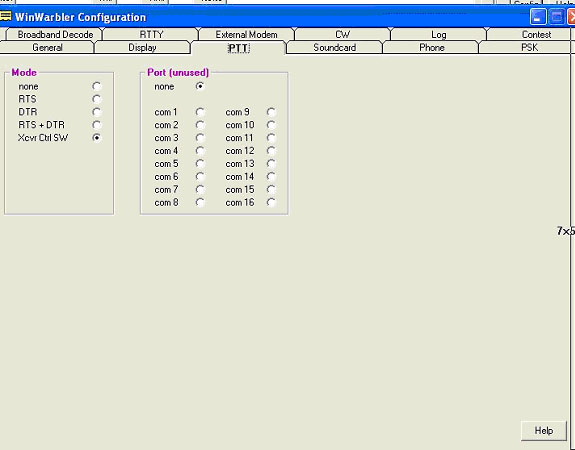Image resolution: width=575 pixels, height=450 pixels.
Task: Choose com 13 port
Action: (x=271, y=164)
